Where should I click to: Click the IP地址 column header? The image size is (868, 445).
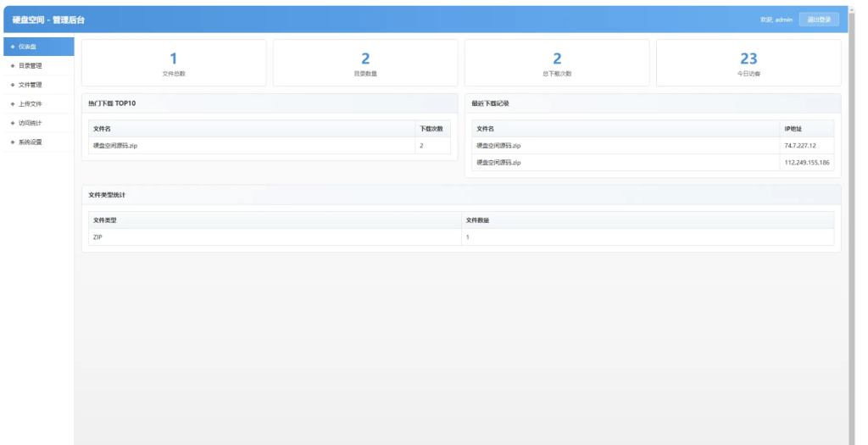click(x=793, y=129)
